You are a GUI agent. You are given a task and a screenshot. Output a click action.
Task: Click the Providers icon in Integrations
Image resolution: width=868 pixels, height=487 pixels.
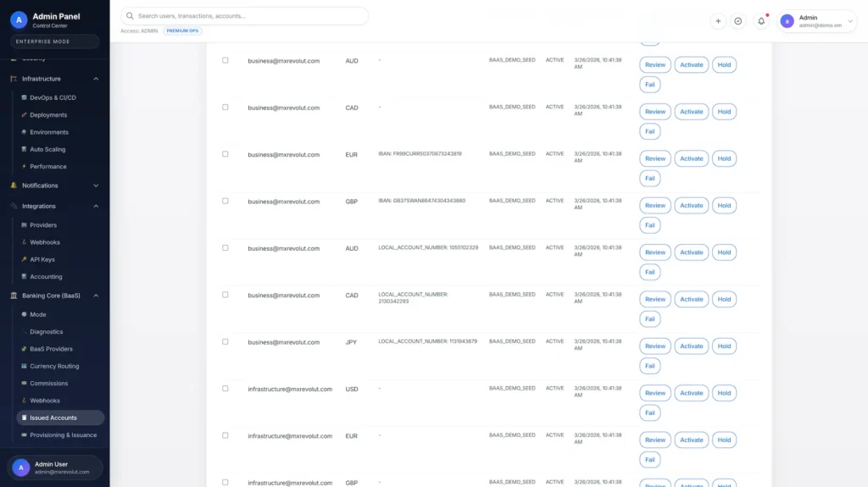[x=24, y=224]
